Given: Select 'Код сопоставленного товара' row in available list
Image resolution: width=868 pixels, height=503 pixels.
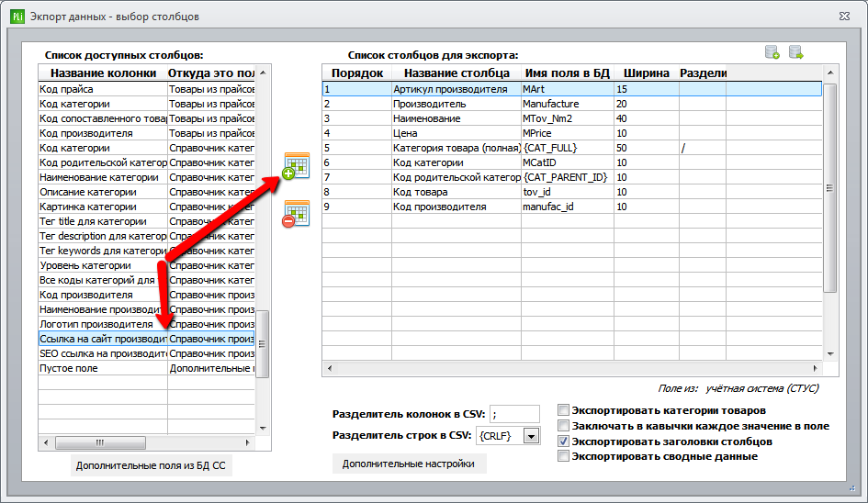Looking at the screenshot, I should (x=146, y=118).
